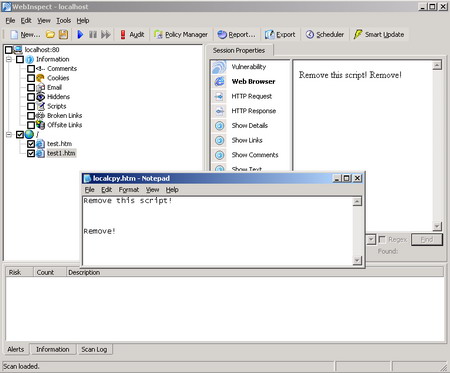Screen dimensions: 450x373
Task: Click localhost:80 computer icon in tree
Action: pos(18,50)
